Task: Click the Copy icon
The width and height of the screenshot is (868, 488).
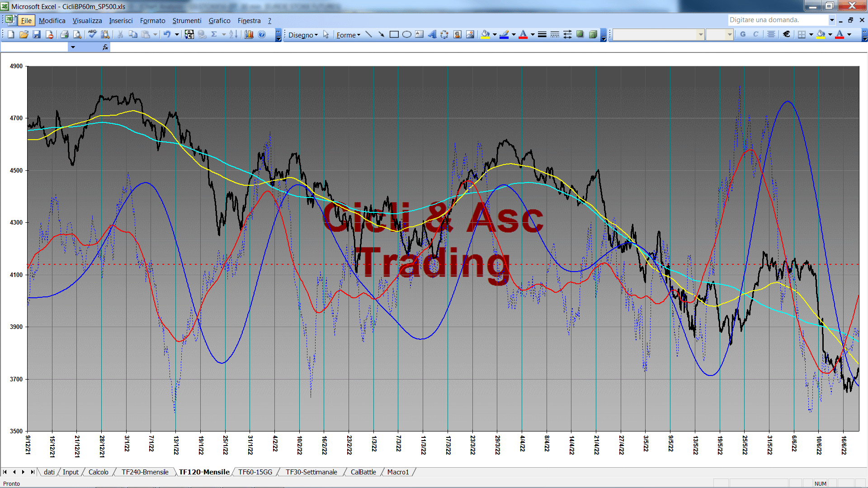Action: click(133, 35)
